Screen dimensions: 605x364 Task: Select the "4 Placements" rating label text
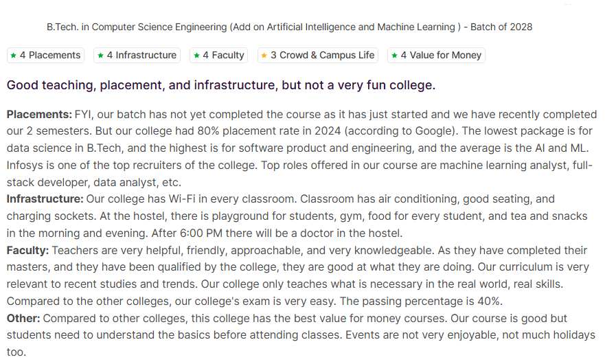point(50,56)
